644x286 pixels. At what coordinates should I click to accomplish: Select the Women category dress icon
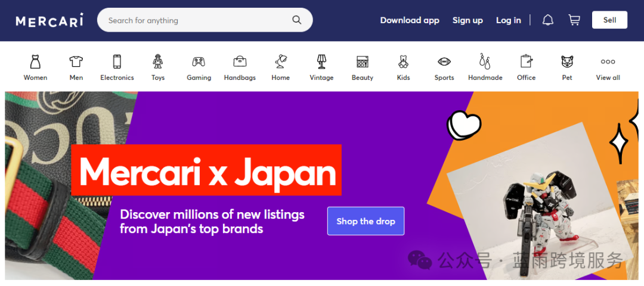point(35,61)
